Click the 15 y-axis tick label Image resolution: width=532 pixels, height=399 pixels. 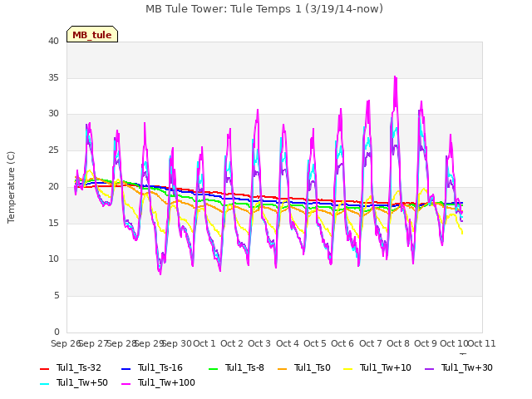click(x=53, y=223)
